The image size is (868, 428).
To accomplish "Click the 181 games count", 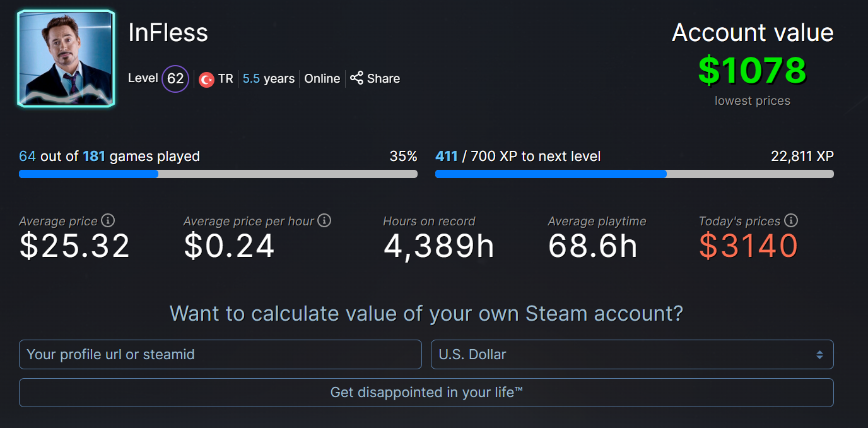I will (94, 156).
